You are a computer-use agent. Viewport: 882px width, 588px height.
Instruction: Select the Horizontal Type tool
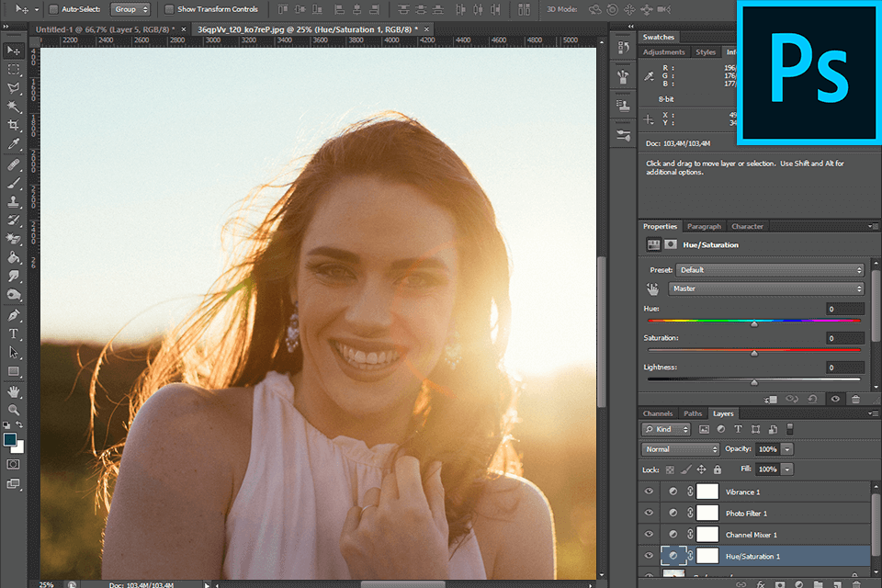pyautogui.click(x=14, y=334)
